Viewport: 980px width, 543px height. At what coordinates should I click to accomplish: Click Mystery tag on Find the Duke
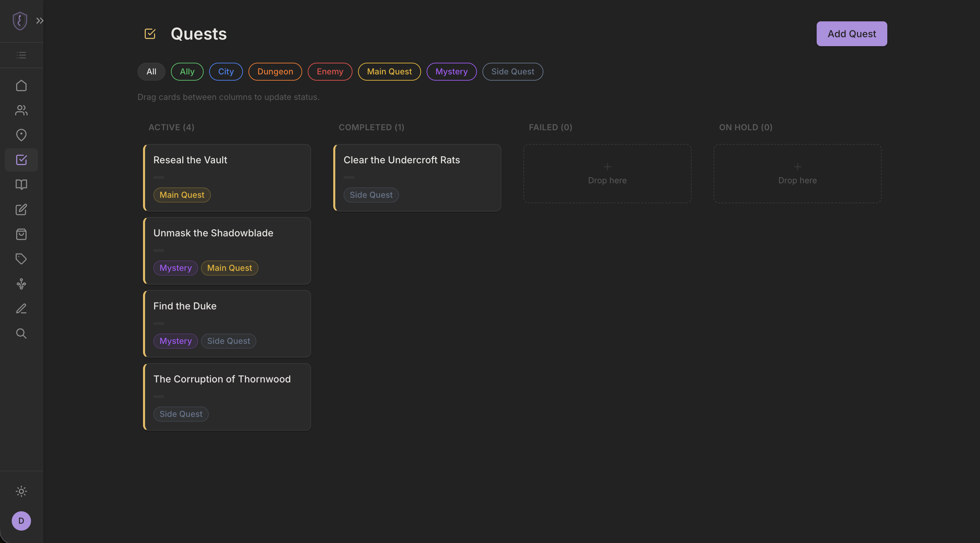pos(175,341)
